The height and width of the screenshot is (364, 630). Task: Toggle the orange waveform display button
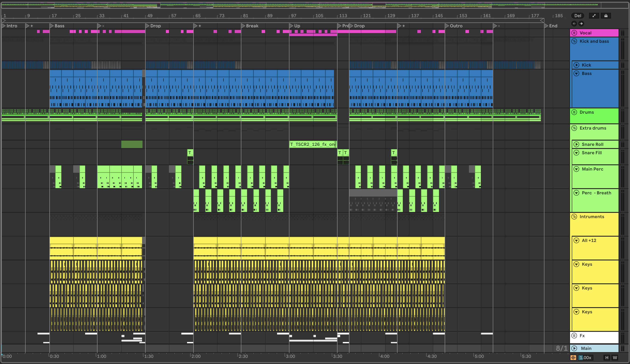(x=573, y=358)
